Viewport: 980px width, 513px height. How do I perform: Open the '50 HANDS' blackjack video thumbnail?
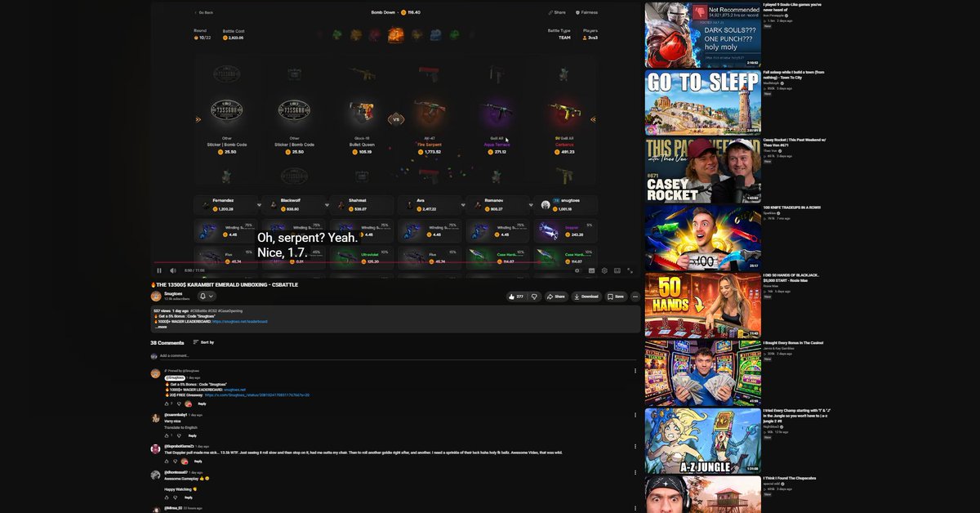click(x=702, y=306)
